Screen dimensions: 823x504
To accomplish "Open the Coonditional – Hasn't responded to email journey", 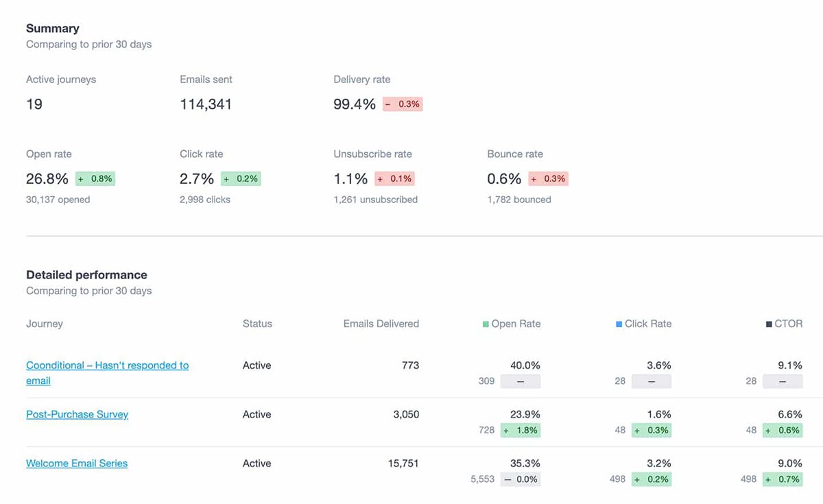I will [x=107, y=365].
